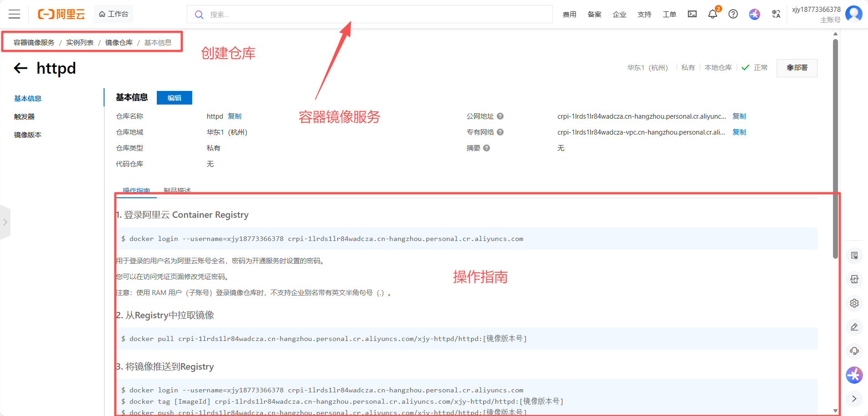Open the notifications bell
Screen dimensions: 868x416
(713, 14)
